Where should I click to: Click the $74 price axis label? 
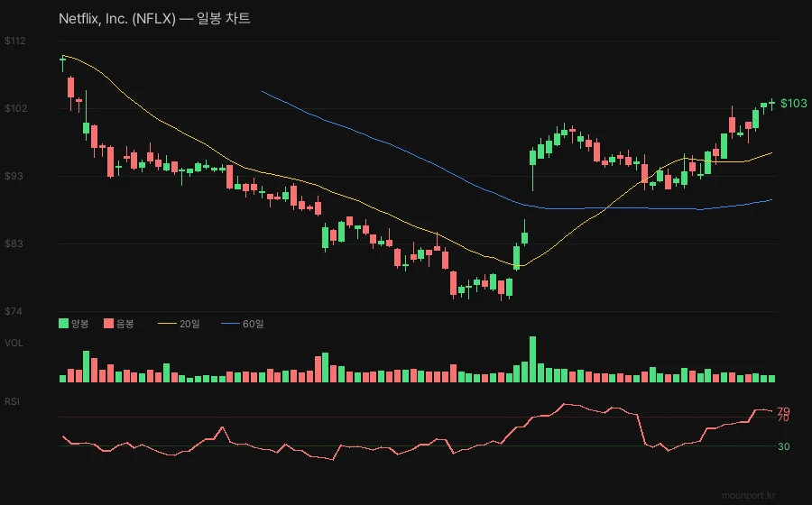click(x=14, y=311)
